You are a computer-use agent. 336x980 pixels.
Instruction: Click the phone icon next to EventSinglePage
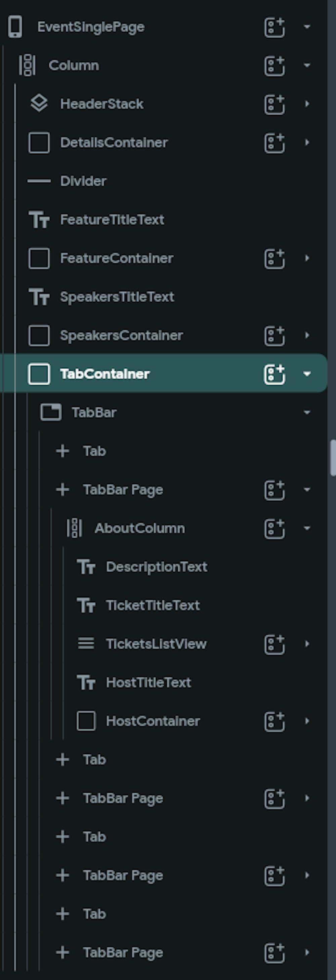coord(15,27)
